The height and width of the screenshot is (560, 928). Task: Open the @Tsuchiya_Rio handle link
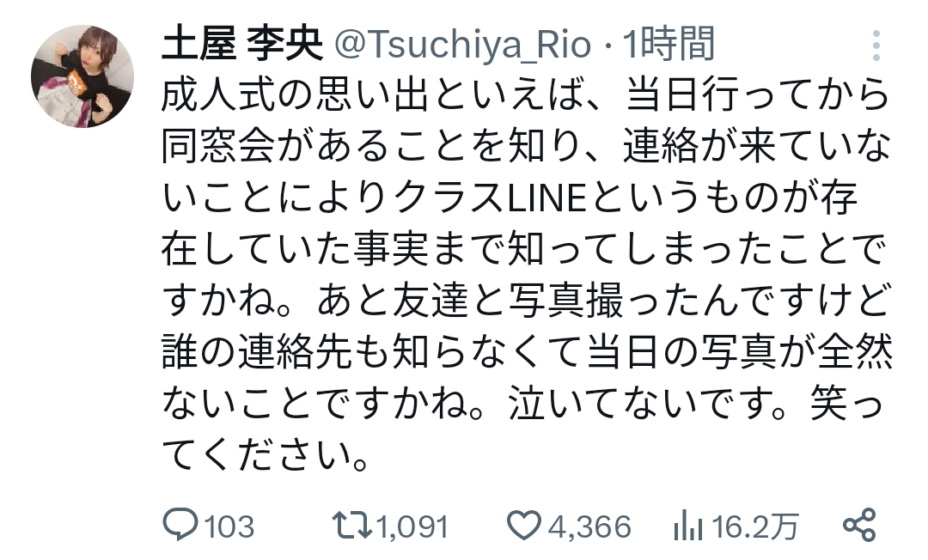point(462,46)
